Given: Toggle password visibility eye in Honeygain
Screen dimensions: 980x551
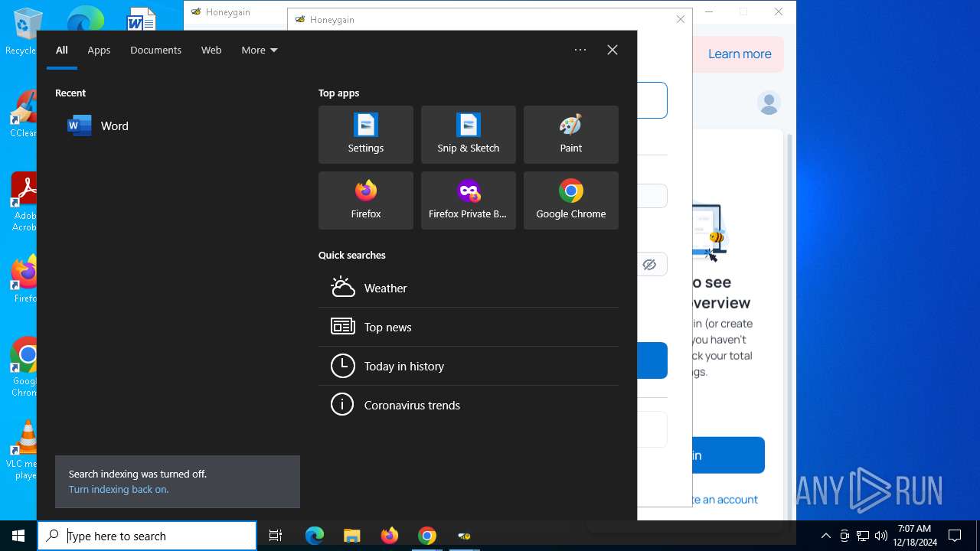Looking at the screenshot, I should (x=649, y=265).
